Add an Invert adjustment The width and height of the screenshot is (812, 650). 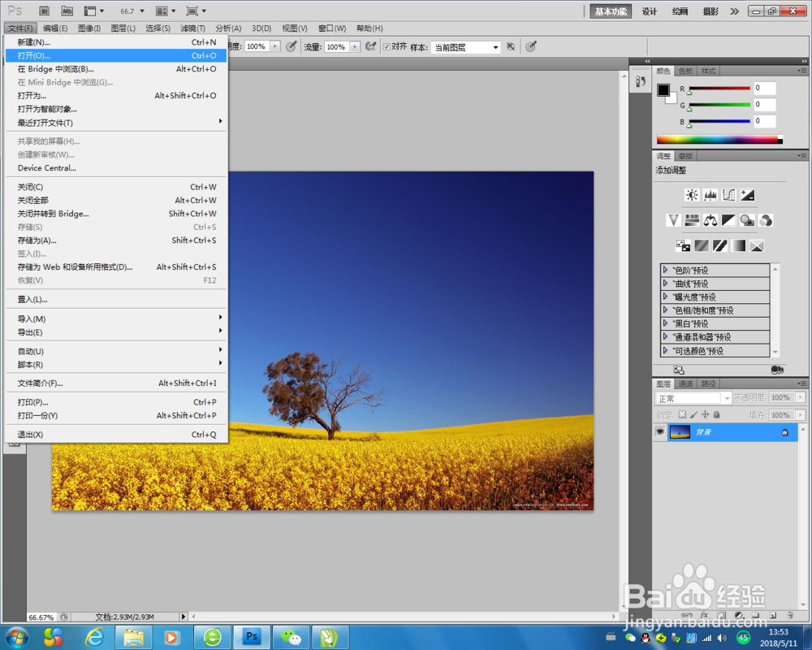point(683,245)
